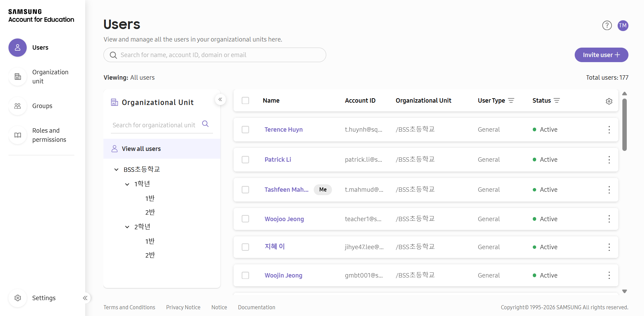Image resolution: width=644 pixels, height=316 pixels.
Task: Open Patrick Li's user profile
Action: coord(278,160)
